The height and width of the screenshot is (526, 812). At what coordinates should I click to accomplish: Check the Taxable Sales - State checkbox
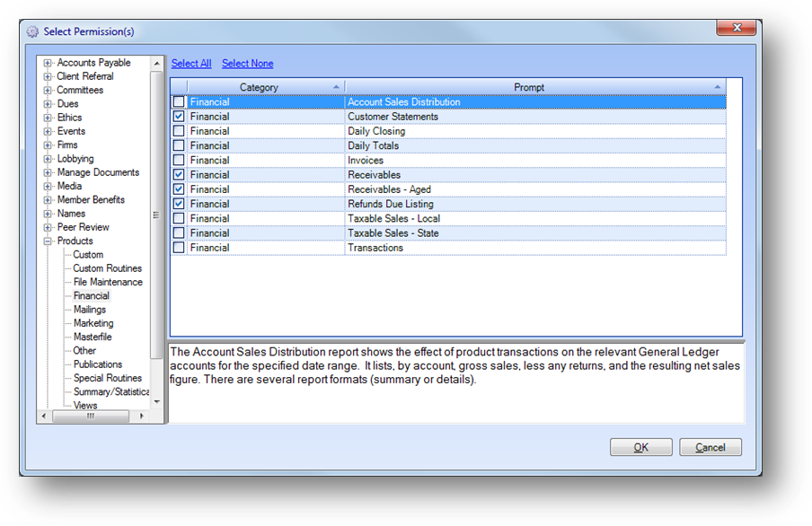click(x=179, y=233)
